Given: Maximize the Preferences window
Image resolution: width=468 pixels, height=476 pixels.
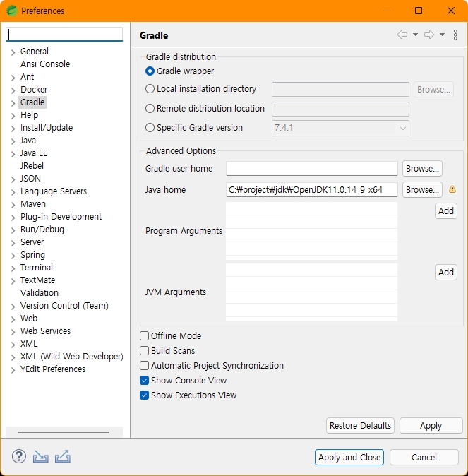Looking at the screenshot, I should [419, 11].
